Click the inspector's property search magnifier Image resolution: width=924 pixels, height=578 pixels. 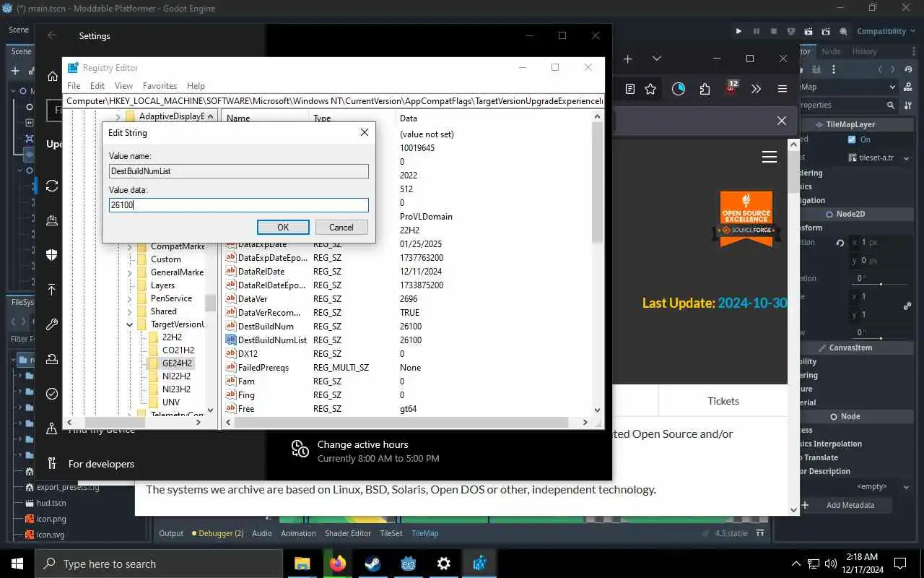(891, 105)
